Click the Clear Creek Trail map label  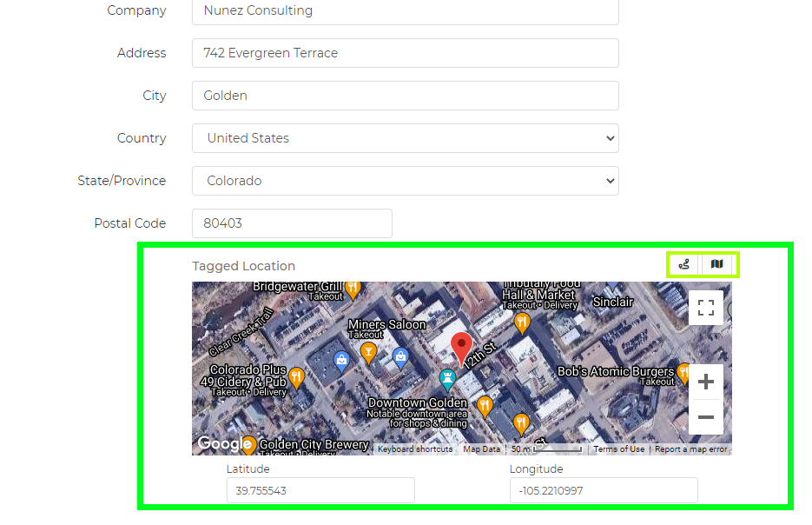click(241, 332)
